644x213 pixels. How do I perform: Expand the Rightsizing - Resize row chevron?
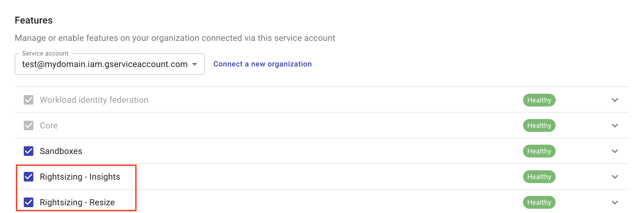point(615,202)
